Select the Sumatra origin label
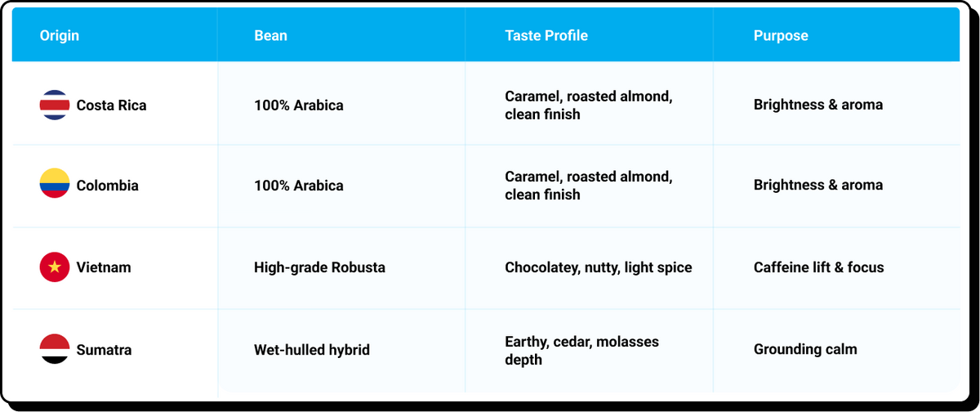The height and width of the screenshot is (412, 980). pos(104,350)
